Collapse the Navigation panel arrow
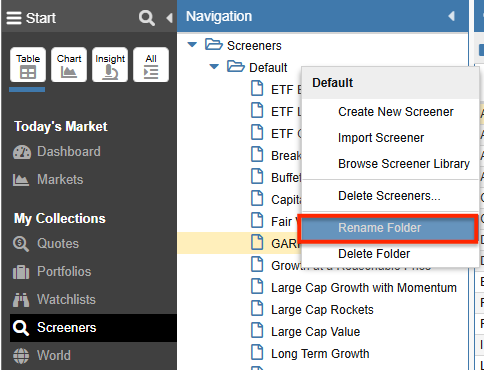This screenshot has width=484, height=370. pos(452,16)
